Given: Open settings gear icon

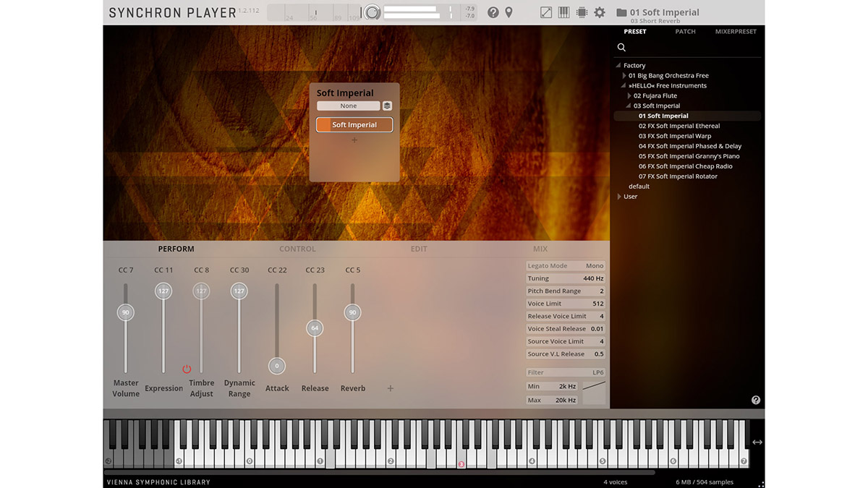Looking at the screenshot, I should coord(600,12).
